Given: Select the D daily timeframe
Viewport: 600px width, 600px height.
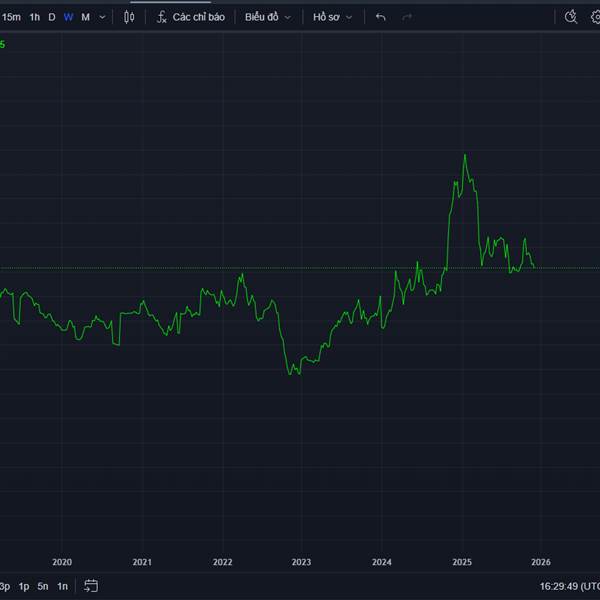Looking at the screenshot, I should (x=52, y=17).
